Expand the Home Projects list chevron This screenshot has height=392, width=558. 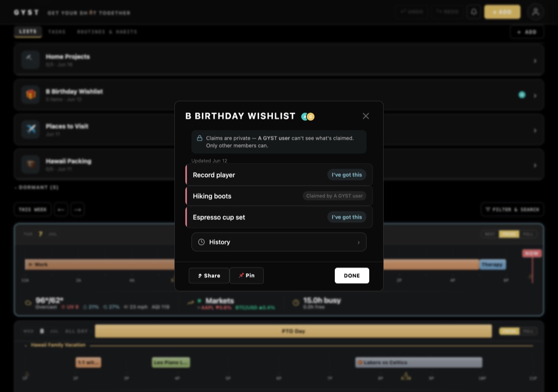[x=535, y=61]
